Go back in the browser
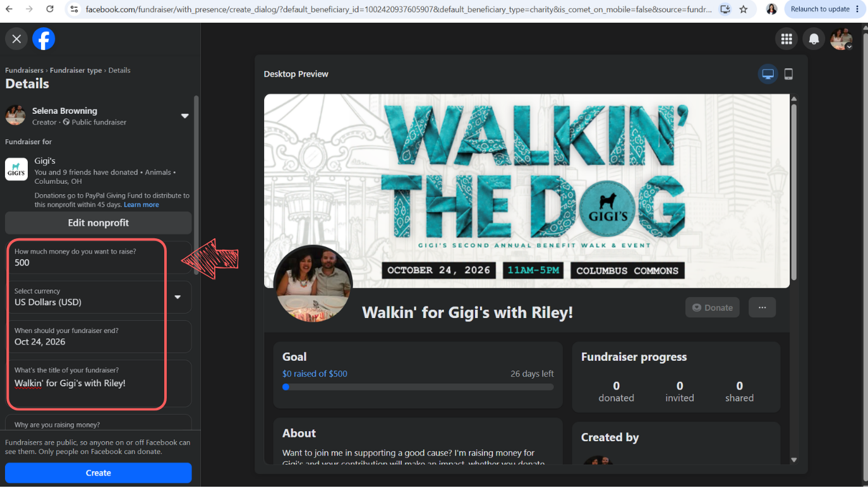This screenshot has width=868, height=488. (x=9, y=9)
